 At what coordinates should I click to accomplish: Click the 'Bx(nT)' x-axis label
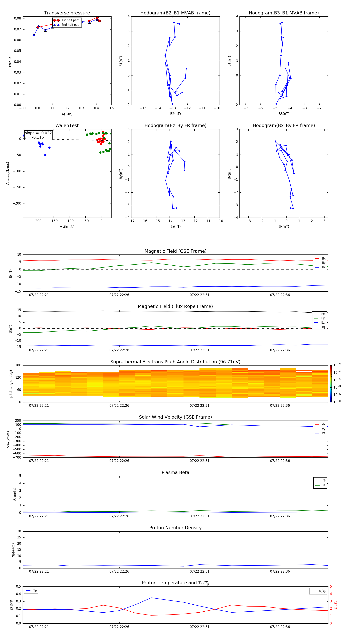[284, 227]
